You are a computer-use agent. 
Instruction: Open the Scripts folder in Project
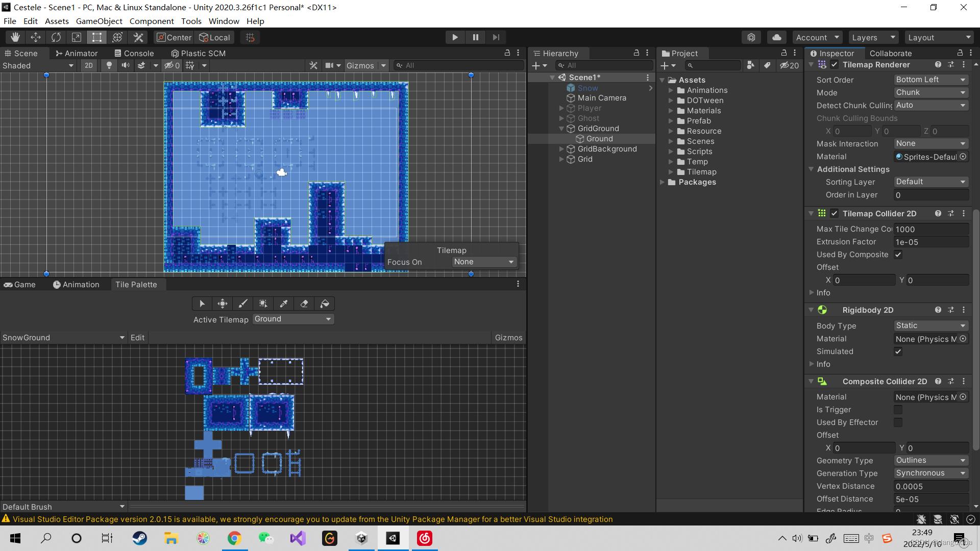pos(699,152)
